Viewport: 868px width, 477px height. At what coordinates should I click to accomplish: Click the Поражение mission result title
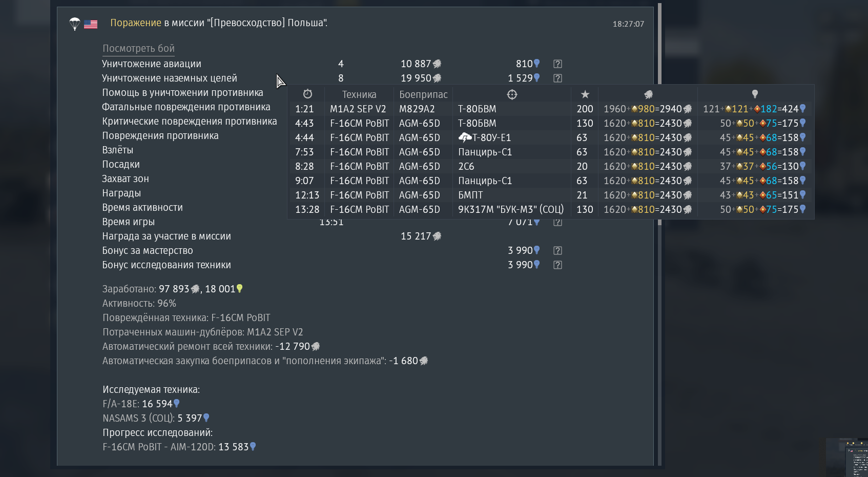tap(136, 23)
